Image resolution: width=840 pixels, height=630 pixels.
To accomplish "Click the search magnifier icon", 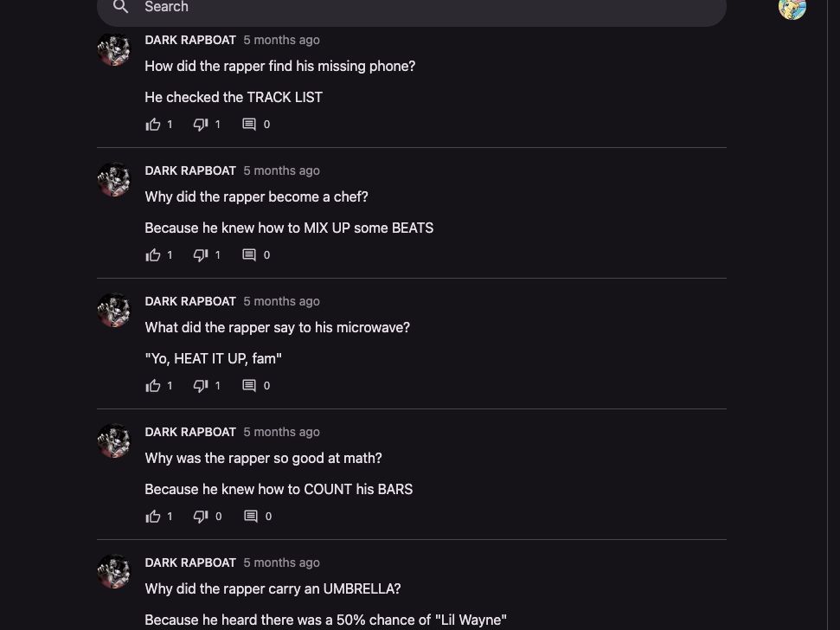I will [121, 7].
